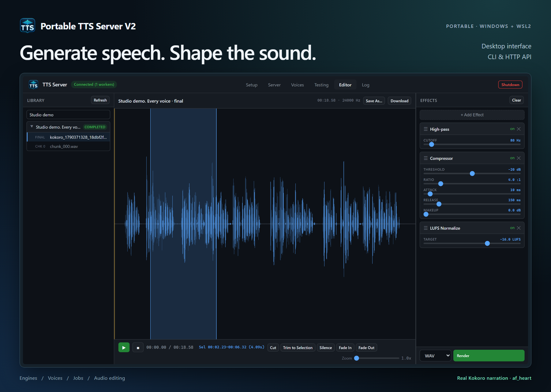Remove the High-pass effect with its X
This screenshot has width=551, height=392.
(519, 129)
